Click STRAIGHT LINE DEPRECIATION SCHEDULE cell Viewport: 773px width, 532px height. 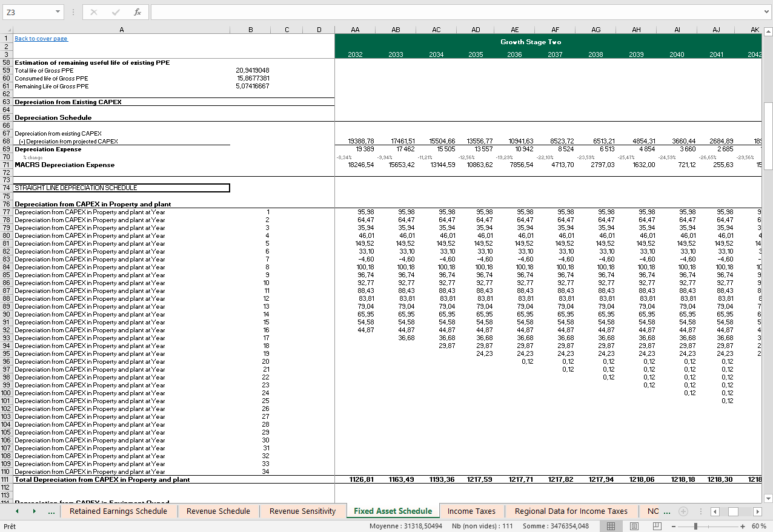pyautogui.click(x=121, y=188)
